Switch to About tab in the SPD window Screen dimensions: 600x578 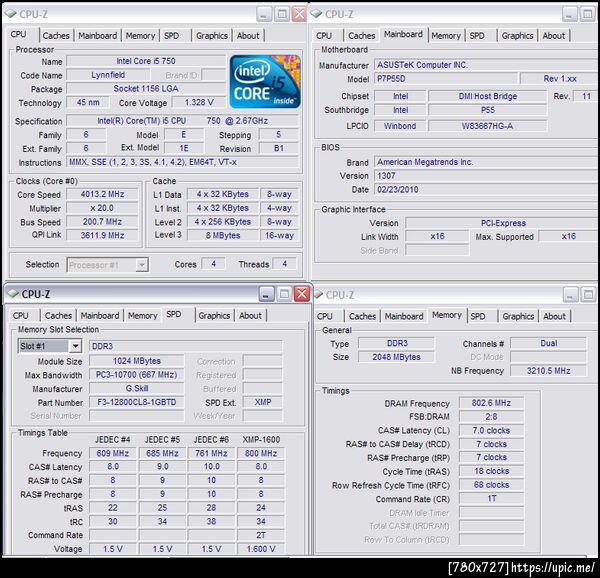click(x=250, y=316)
